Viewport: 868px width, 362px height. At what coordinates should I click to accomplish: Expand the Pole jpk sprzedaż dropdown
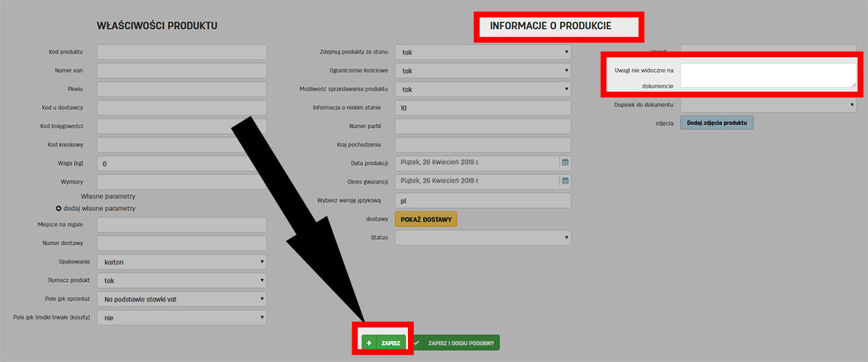(182, 299)
